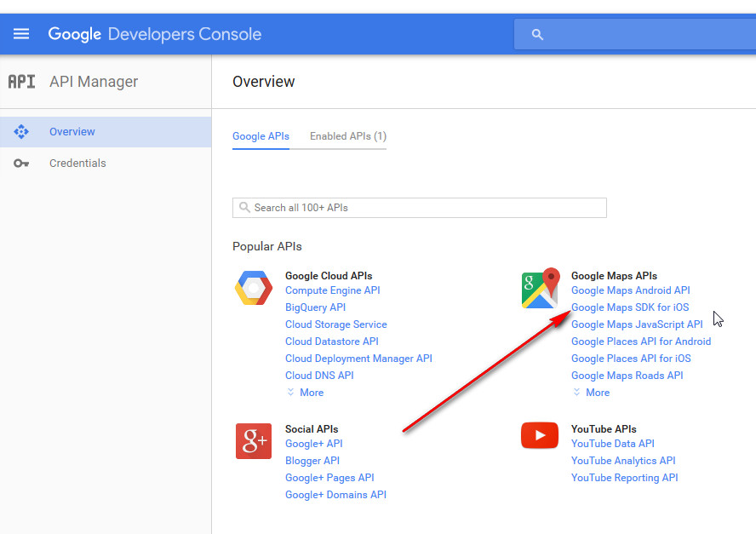Image resolution: width=756 pixels, height=534 pixels.
Task: Click the Google Developers Console logo
Action: point(154,34)
